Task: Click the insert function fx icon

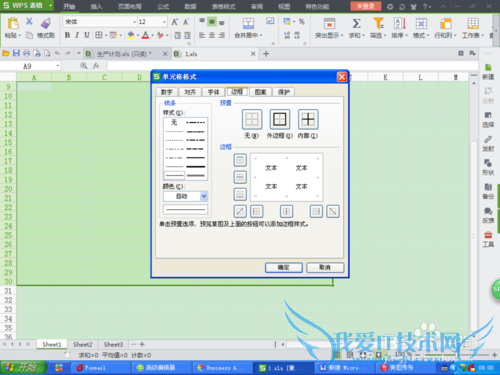Action: point(96,66)
